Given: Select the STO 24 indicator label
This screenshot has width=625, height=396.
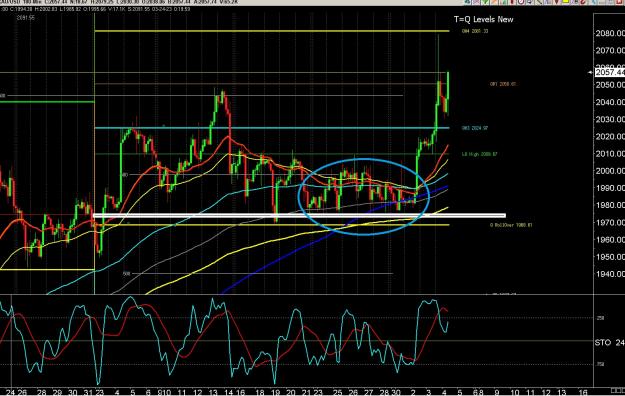Looking at the screenshot, I should coord(609,343).
